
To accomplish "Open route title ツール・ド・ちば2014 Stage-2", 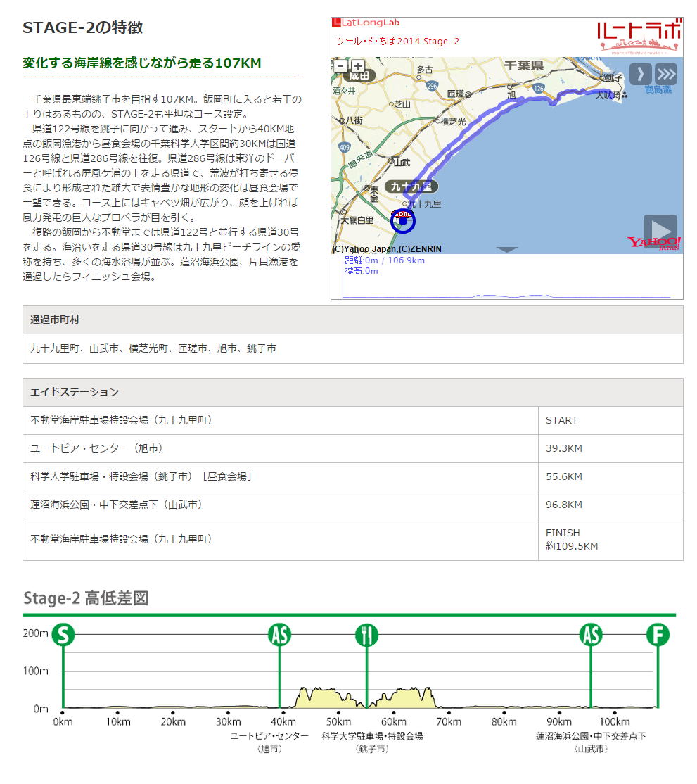I will [x=397, y=42].
